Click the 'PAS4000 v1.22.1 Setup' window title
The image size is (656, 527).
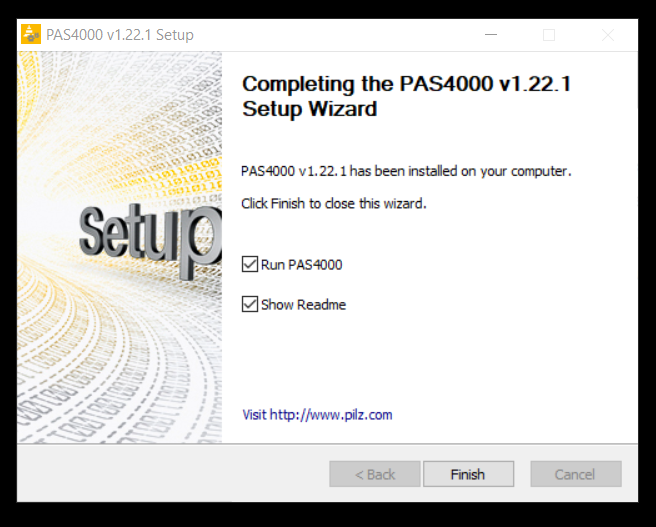pos(120,35)
